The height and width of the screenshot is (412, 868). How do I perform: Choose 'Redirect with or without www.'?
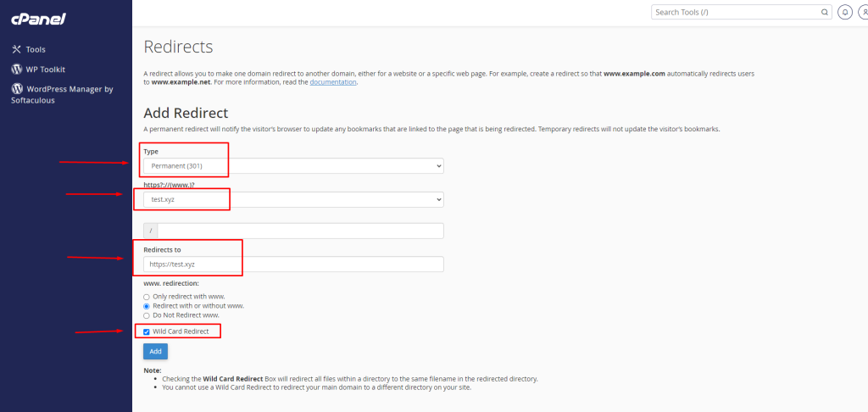pos(147,306)
